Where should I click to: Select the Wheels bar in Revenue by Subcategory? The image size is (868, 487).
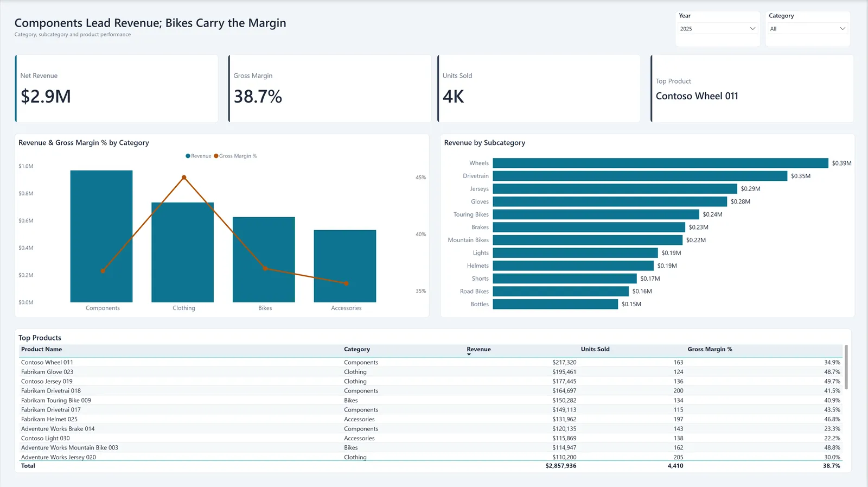[661, 163]
